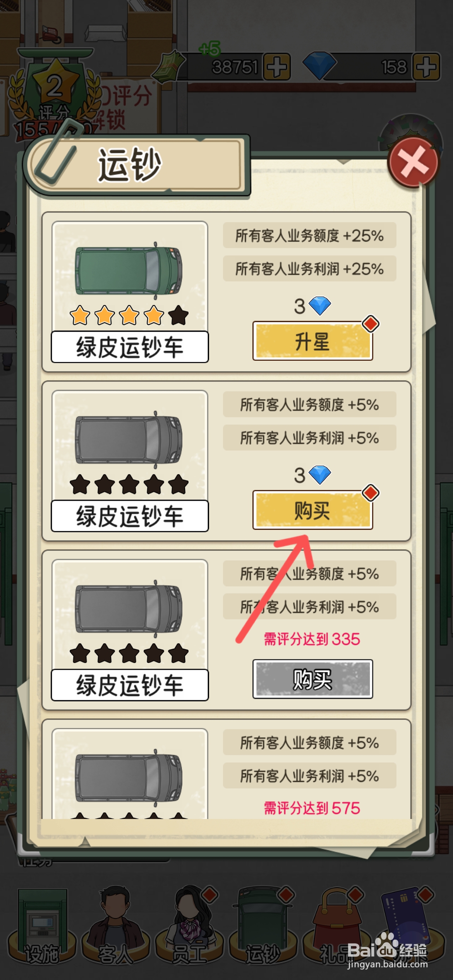
Task: Tap the 升星 upgrade button
Action: tap(312, 341)
